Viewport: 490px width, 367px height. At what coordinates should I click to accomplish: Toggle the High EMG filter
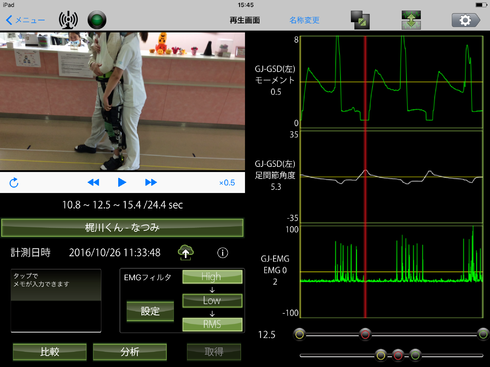212,277
